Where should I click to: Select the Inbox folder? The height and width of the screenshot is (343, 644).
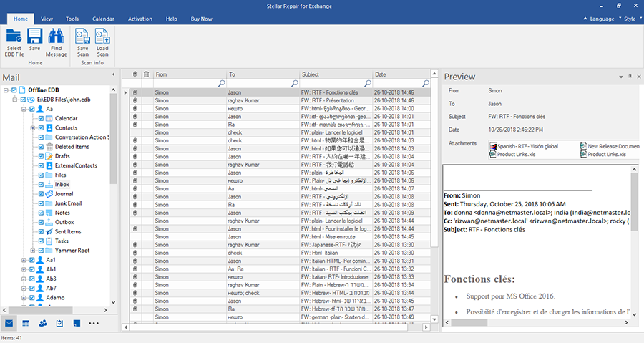click(62, 185)
